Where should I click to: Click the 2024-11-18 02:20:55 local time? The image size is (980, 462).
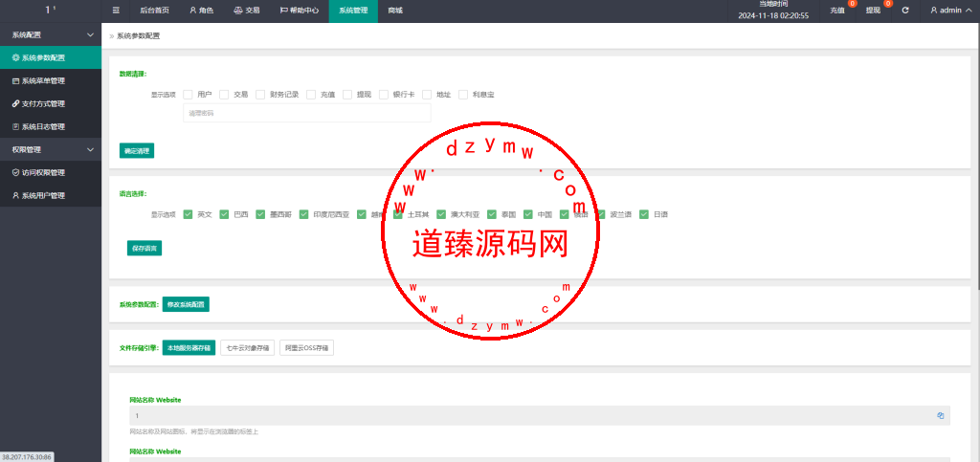[773, 15]
